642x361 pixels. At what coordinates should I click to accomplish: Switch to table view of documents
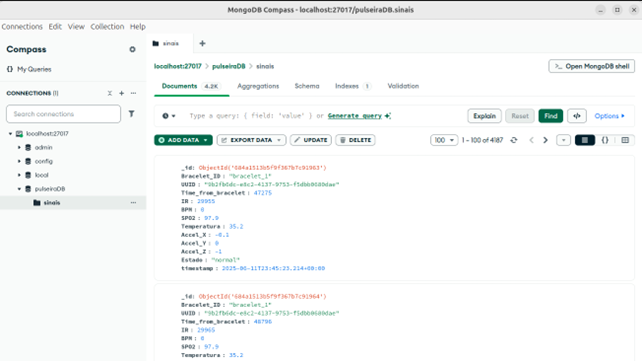click(x=625, y=140)
